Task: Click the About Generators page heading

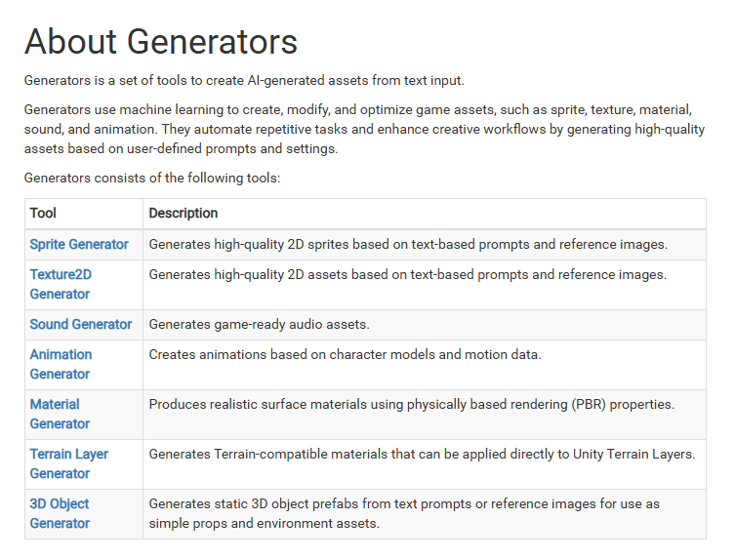Action: pyautogui.click(x=161, y=42)
